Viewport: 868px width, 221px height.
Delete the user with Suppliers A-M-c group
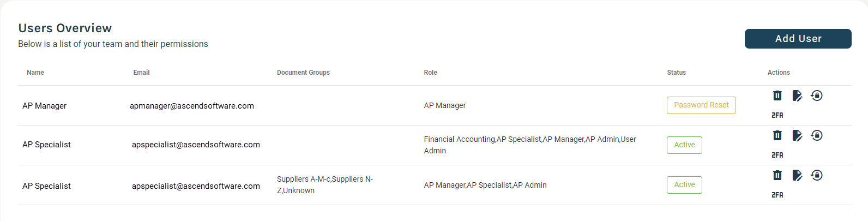click(x=777, y=175)
